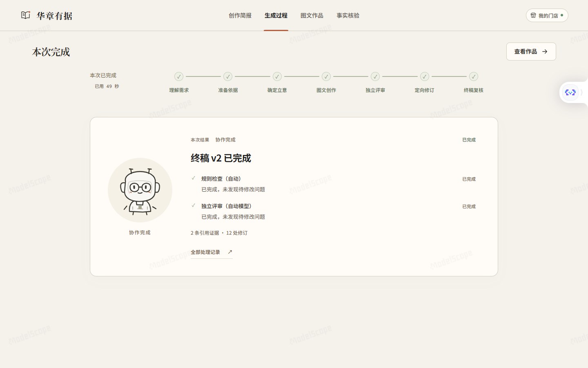The height and width of the screenshot is (368, 588).
Task: Select the 准备依据 step checkmark
Action: tap(228, 76)
